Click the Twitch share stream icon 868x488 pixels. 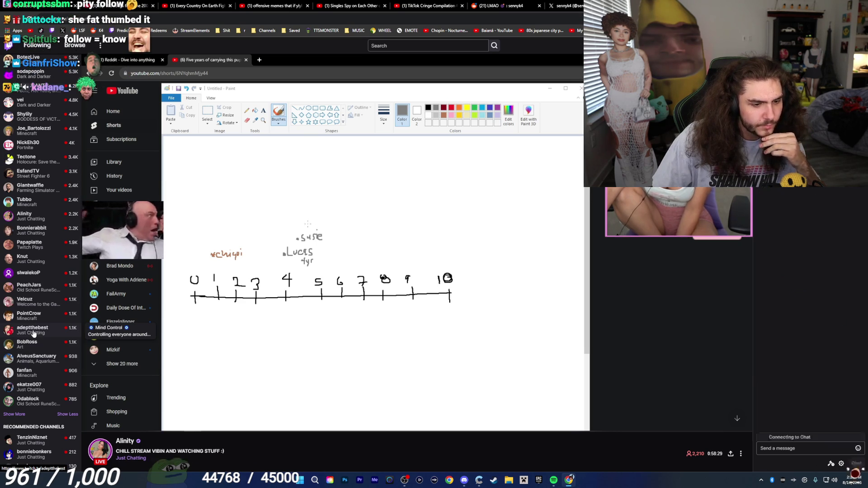730,453
